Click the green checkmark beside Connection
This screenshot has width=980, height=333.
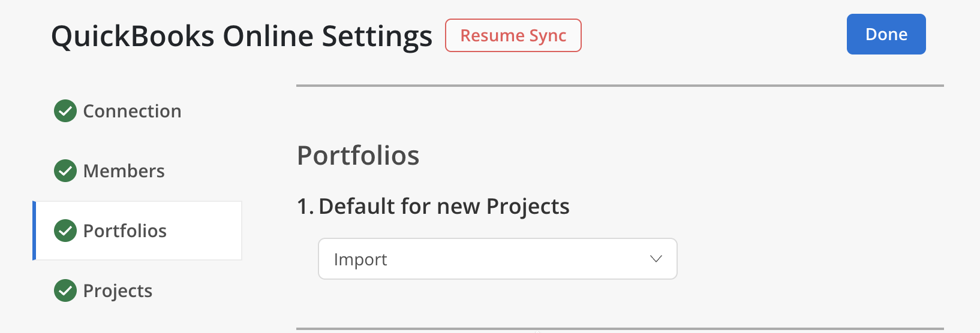tap(65, 111)
